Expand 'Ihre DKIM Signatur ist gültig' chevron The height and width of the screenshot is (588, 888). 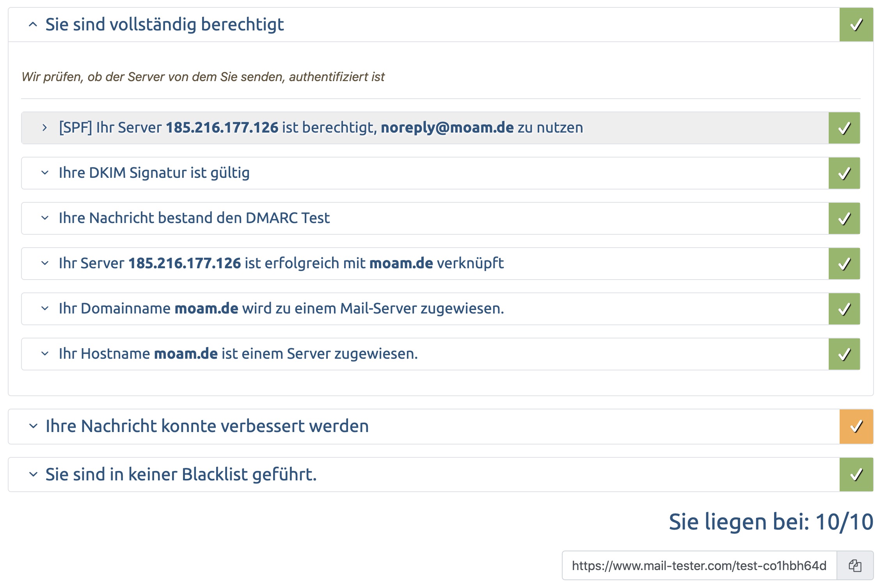coord(45,173)
